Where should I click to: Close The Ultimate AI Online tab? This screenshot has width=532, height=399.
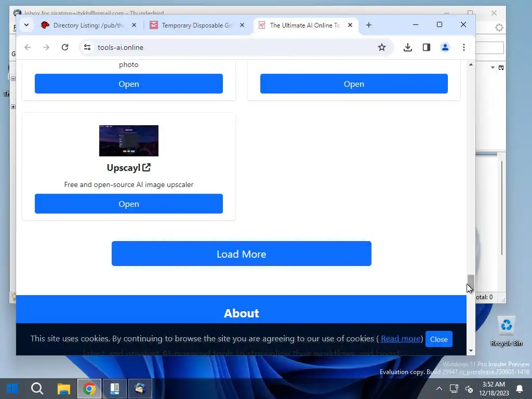point(350,25)
